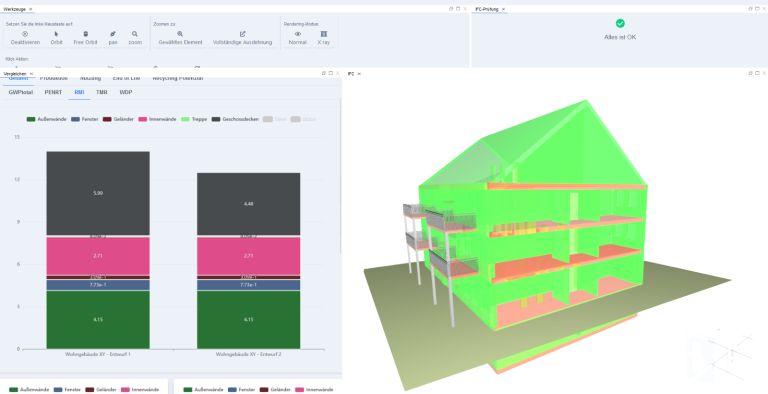Select the TMR indicator tab
Image resolution: width=768 pixels, height=394 pixels.
(101, 92)
